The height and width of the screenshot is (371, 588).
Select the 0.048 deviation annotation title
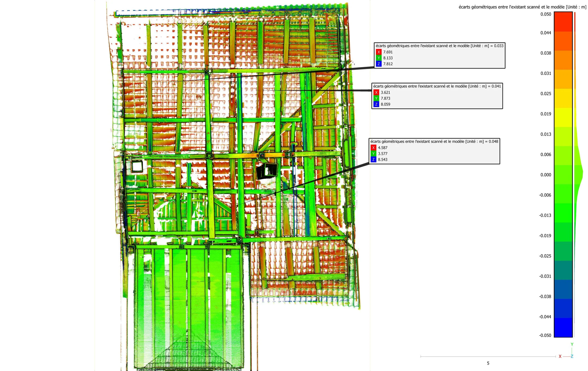coord(434,141)
